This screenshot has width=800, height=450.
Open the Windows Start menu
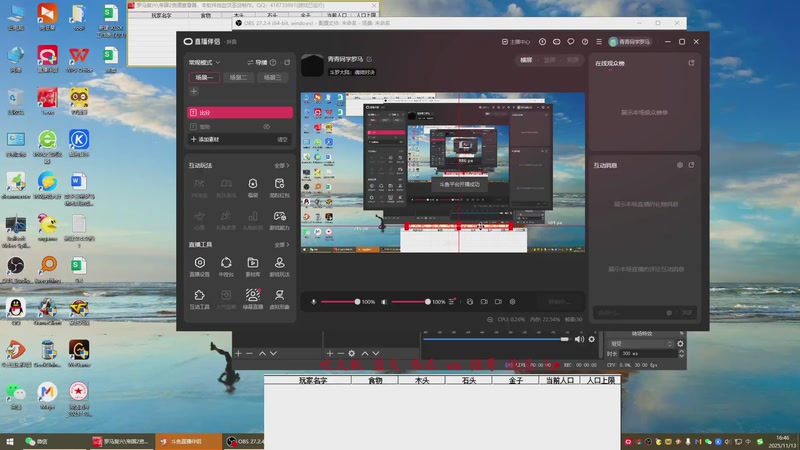coord(10,442)
